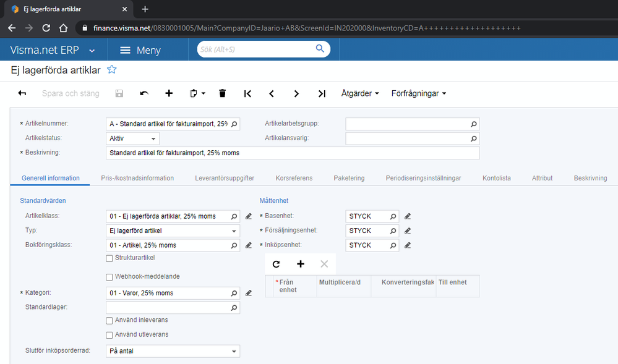The width and height of the screenshot is (618, 364).
Task: Open the Artikelstatus dropdown
Action: [133, 138]
